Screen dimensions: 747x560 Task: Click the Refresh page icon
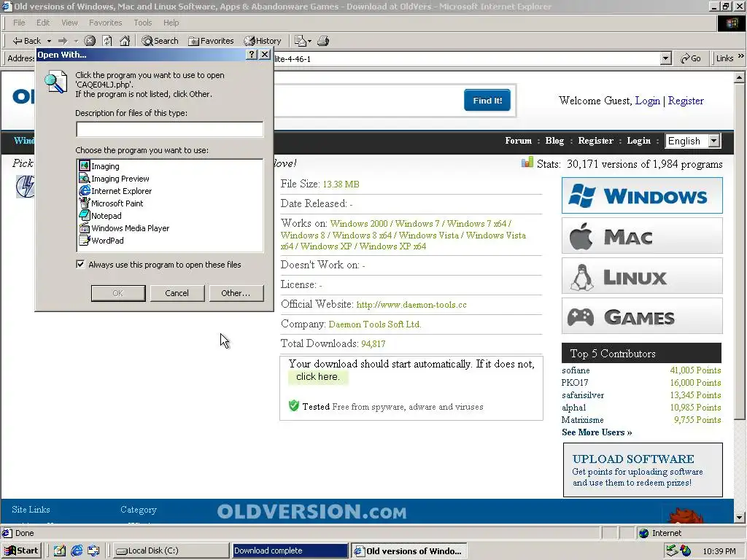(x=107, y=41)
